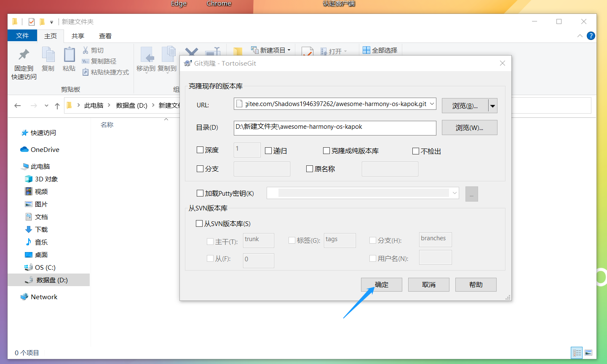Image resolution: width=607 pixels, height=364 pixels.
Task: Click Browse(B) next to URL
Action: click(465, 106)
